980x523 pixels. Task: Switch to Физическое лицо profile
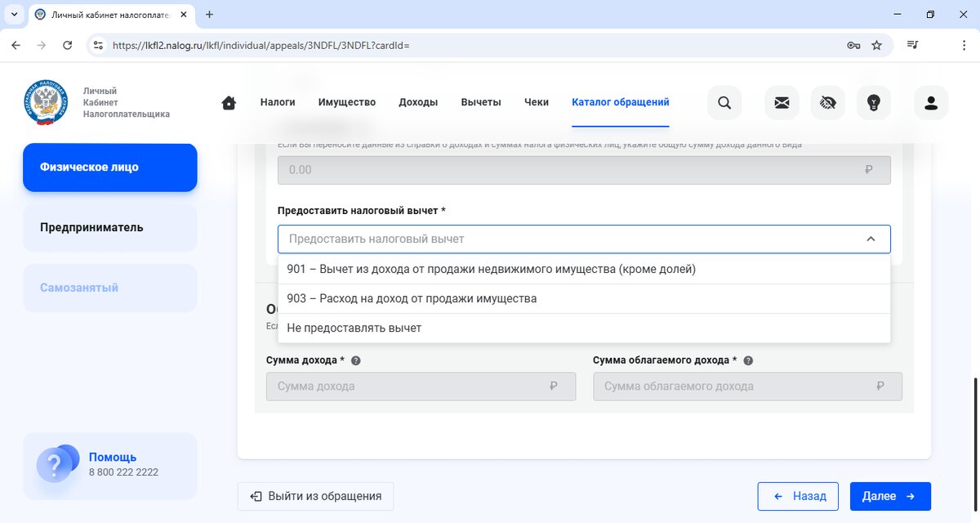coord(110,168)
